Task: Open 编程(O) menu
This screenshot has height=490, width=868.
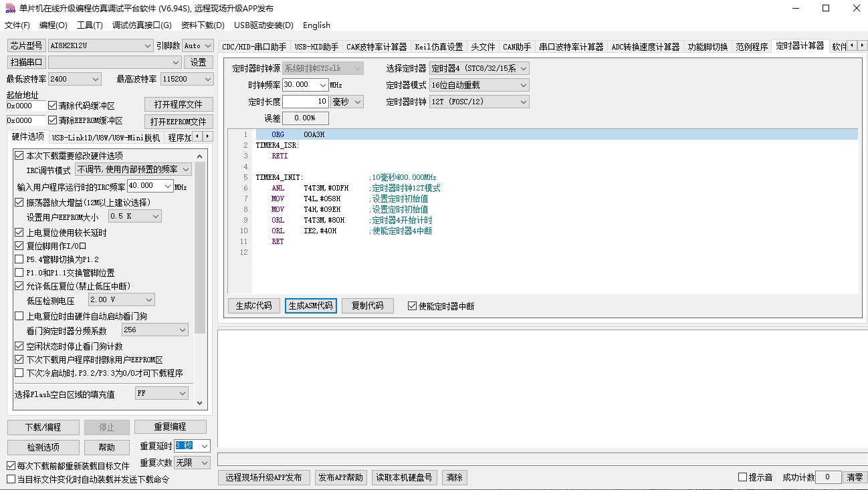Action: coord(53,25)
